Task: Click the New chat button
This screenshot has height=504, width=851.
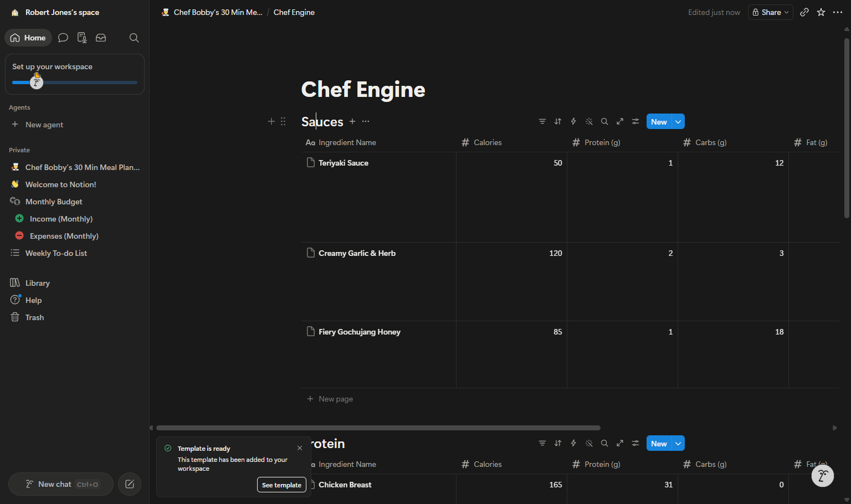Action: pos(61,484)
